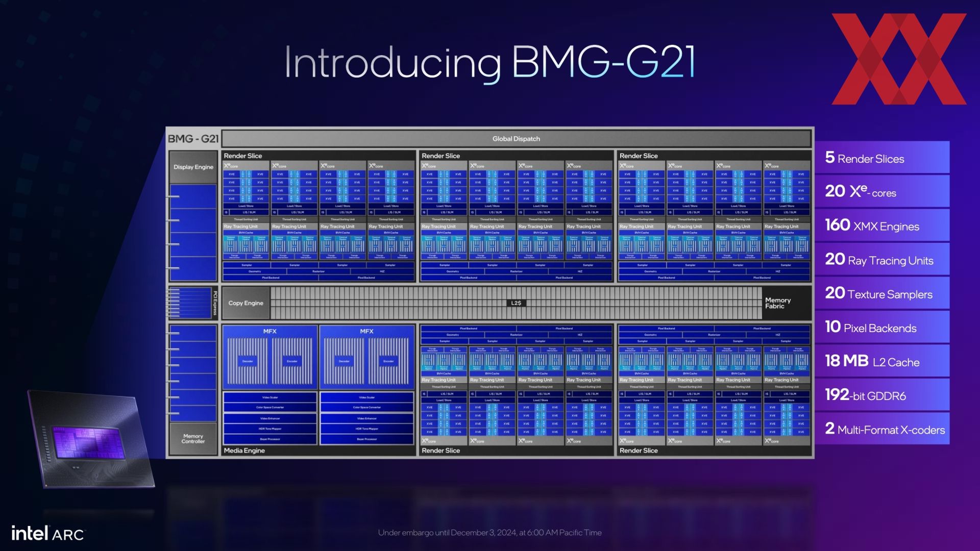Click the "160 XMX Engines" spec row

pos(882,225)
